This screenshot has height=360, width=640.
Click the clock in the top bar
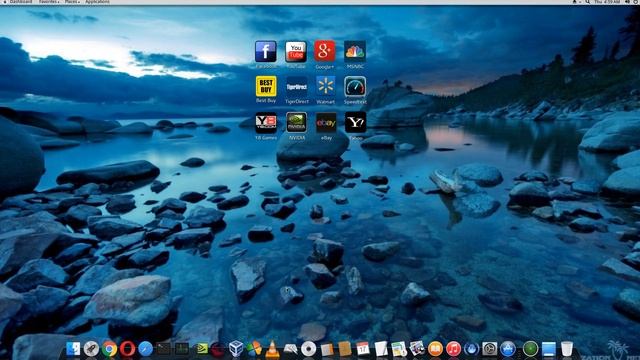click(607, 2)
